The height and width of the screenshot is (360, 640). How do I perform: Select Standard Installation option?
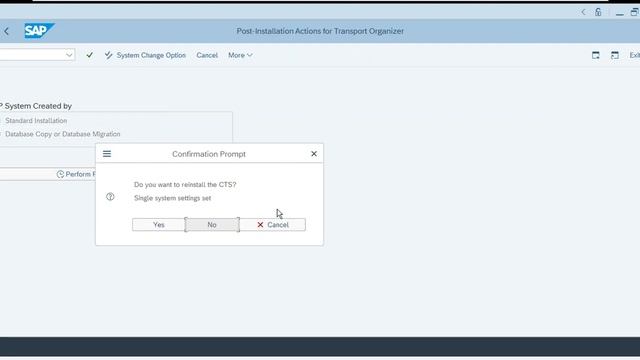pos(36,121)
